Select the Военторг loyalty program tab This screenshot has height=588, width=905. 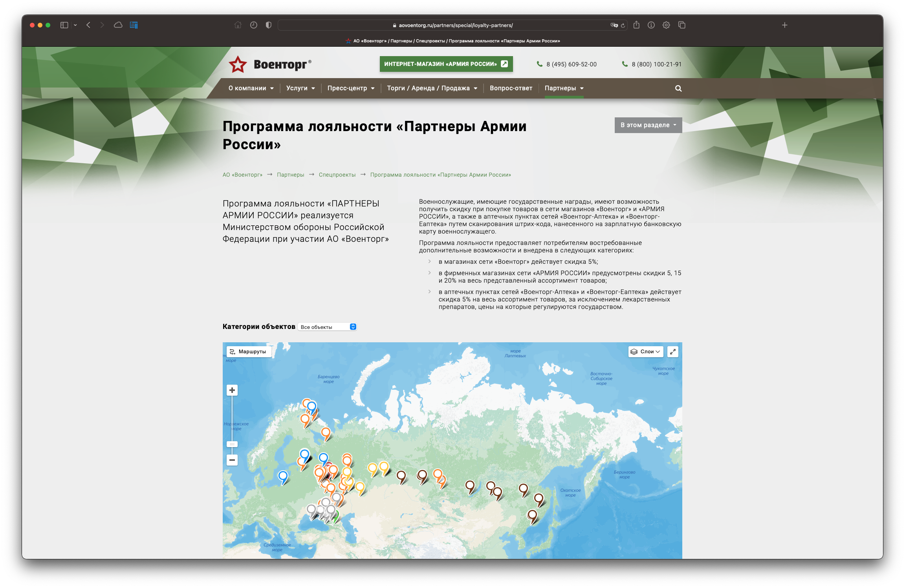[x=452, y=41]
